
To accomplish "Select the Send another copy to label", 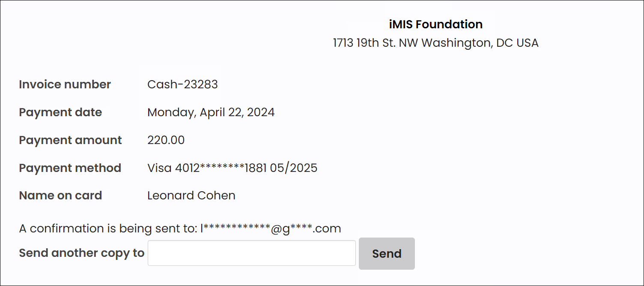I will [x=81, y=253].
